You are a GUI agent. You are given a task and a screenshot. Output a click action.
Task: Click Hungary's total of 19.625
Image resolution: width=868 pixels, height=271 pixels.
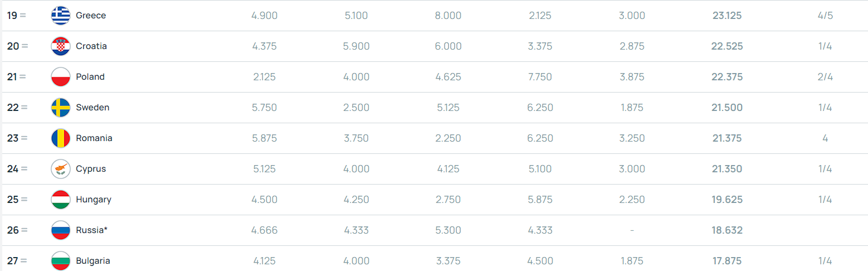pos(726,200)
